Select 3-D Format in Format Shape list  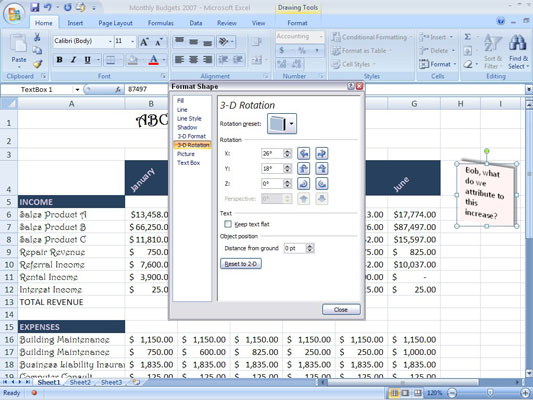pyautogui.click(x=191, y=136)
